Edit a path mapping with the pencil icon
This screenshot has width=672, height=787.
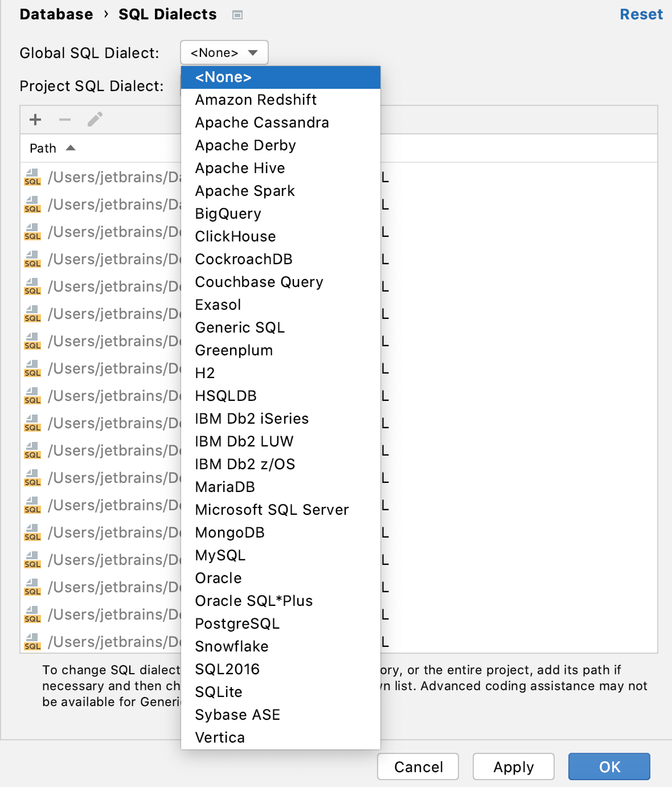point(95,120)
